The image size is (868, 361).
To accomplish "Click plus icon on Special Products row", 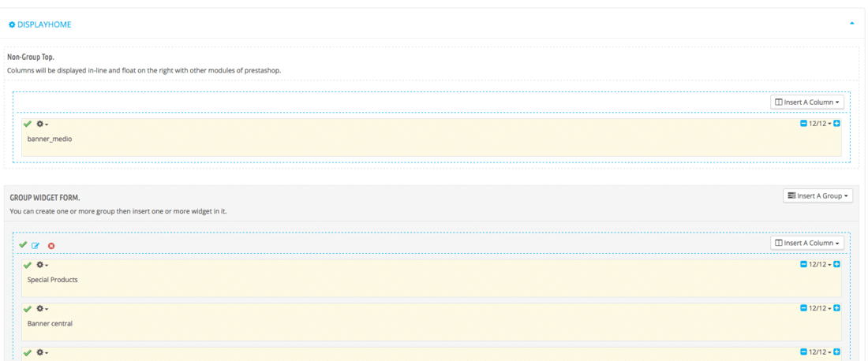I will [836, 264].
